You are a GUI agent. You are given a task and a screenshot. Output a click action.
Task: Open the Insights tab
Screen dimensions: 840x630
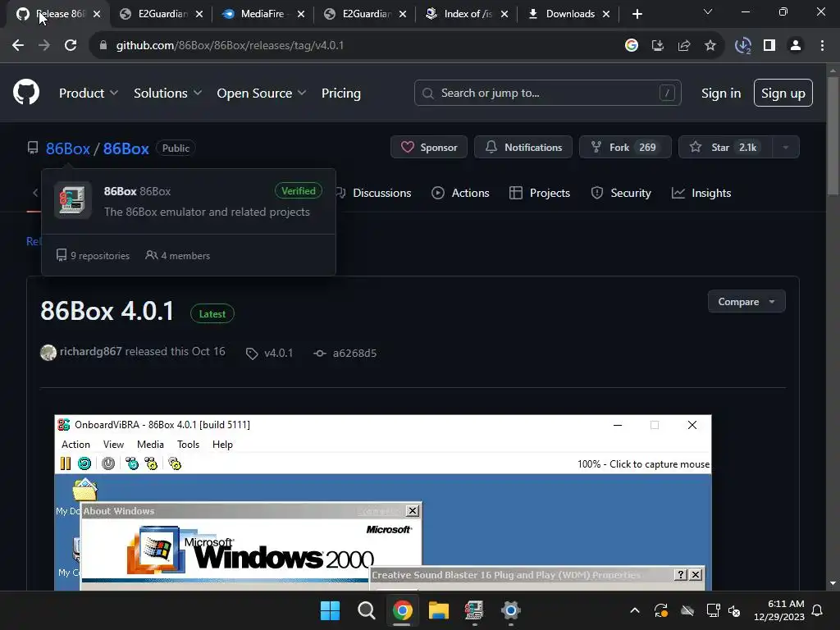(x=702, y=193)
